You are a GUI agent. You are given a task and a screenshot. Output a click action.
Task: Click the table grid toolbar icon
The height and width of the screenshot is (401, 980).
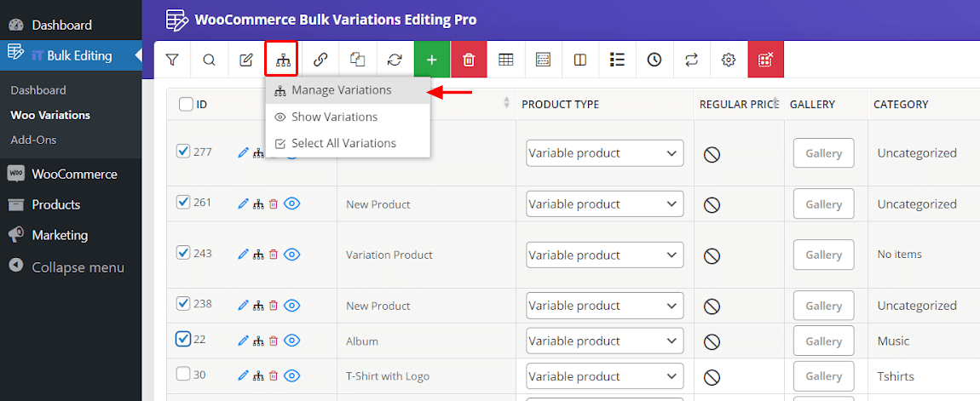(x=505, y=60)
